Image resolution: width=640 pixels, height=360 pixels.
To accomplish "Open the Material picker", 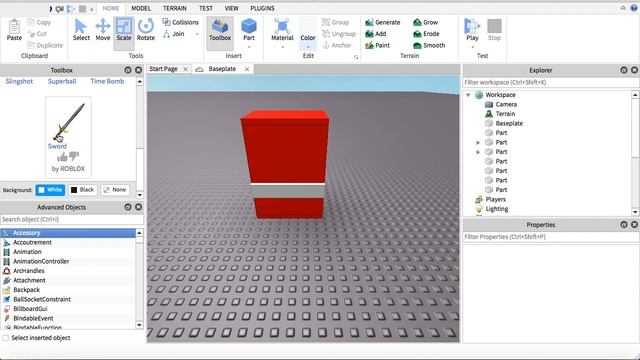I will [x=282, y=29].
